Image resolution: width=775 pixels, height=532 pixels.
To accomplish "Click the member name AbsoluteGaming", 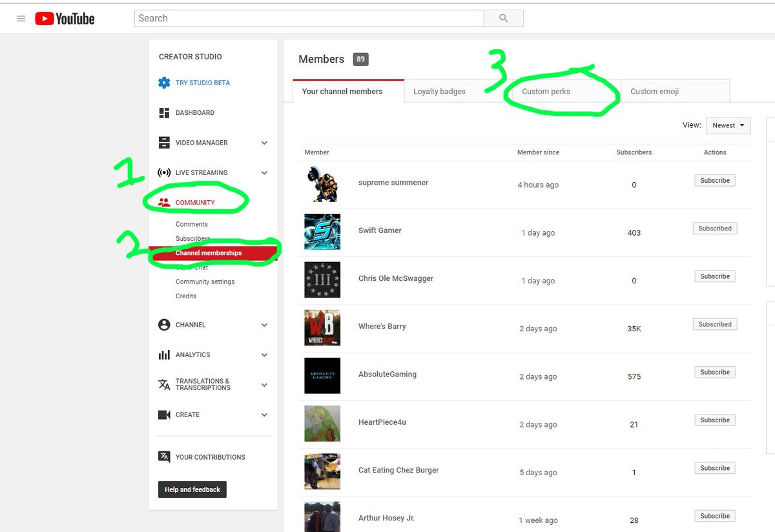I will tap(387, 374).
